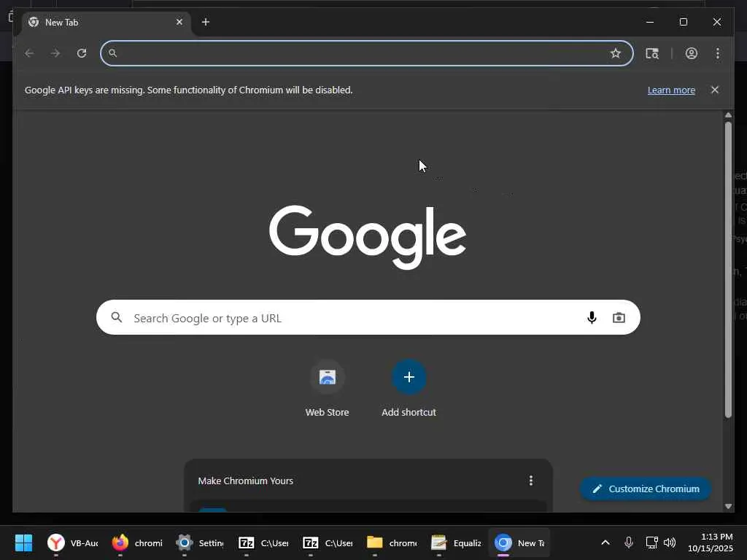This screenshot has width=747, height=560.
Task: Click scrollbar up arrow
Action: pyautogui.click(x=728, y=114)
